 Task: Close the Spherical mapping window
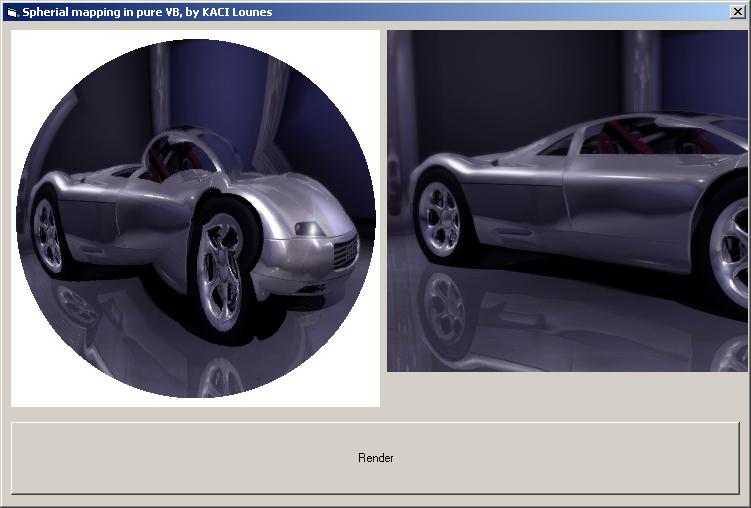[x=738, y=11]
